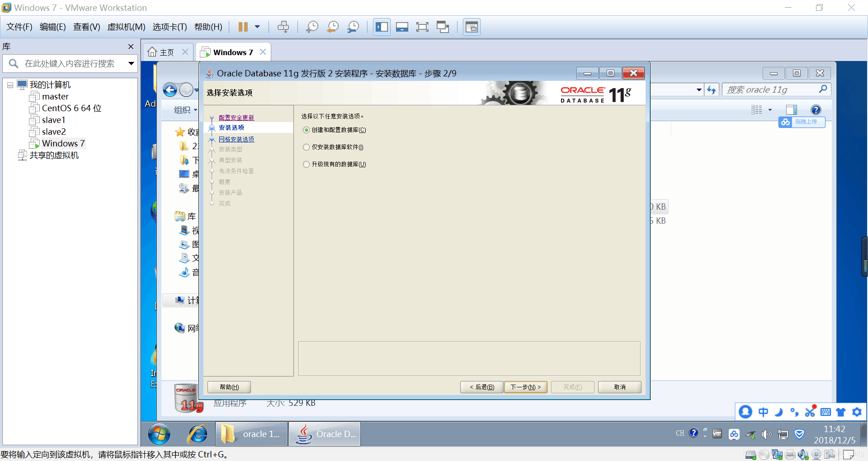This screenshot has height=461, width=868.
Task: Toggle the library sidebar view icon
Action: click(x=382, y=27)
